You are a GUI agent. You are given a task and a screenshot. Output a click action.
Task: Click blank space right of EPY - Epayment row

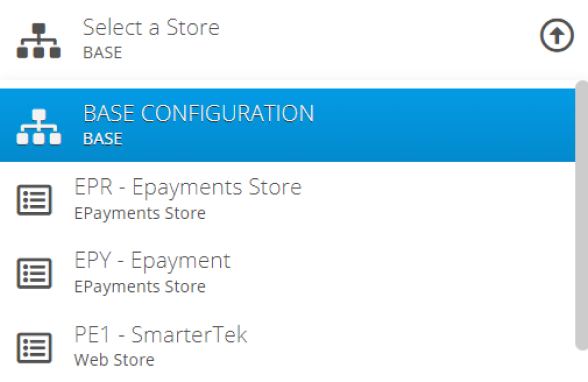tap(401, 273)
